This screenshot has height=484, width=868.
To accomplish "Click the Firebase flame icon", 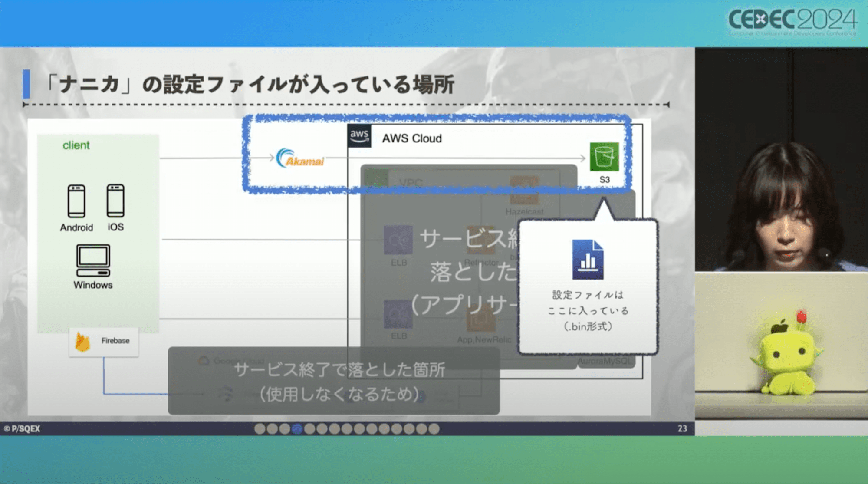I will (82, 342).
